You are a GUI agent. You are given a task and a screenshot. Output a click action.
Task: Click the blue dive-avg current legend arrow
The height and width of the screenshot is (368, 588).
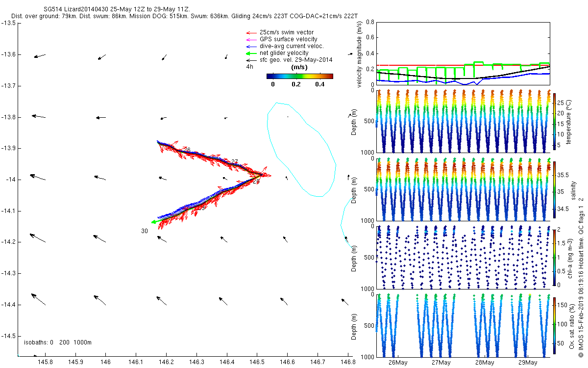tap(250, 46)
